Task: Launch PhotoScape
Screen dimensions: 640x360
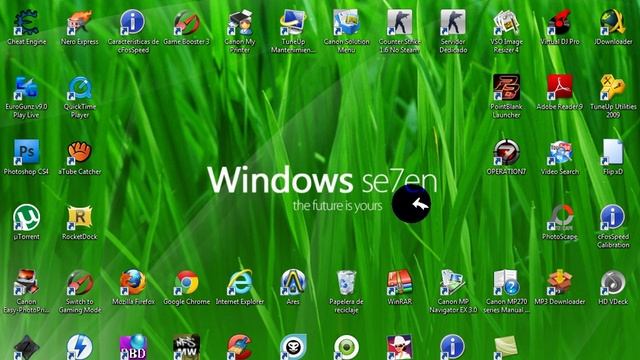Action: click(x=560, y=217)
